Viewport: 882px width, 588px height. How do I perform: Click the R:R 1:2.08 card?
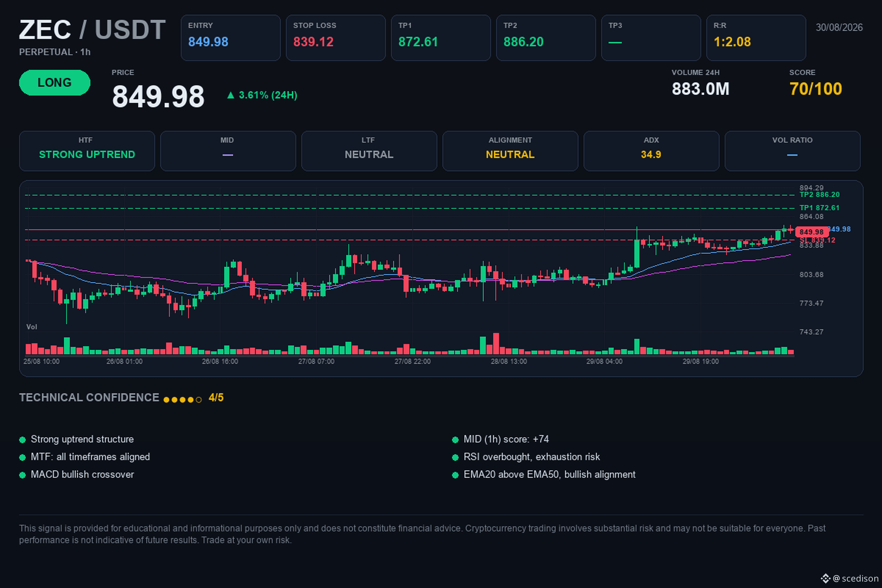pyautogui.click(x=756, y=38)
